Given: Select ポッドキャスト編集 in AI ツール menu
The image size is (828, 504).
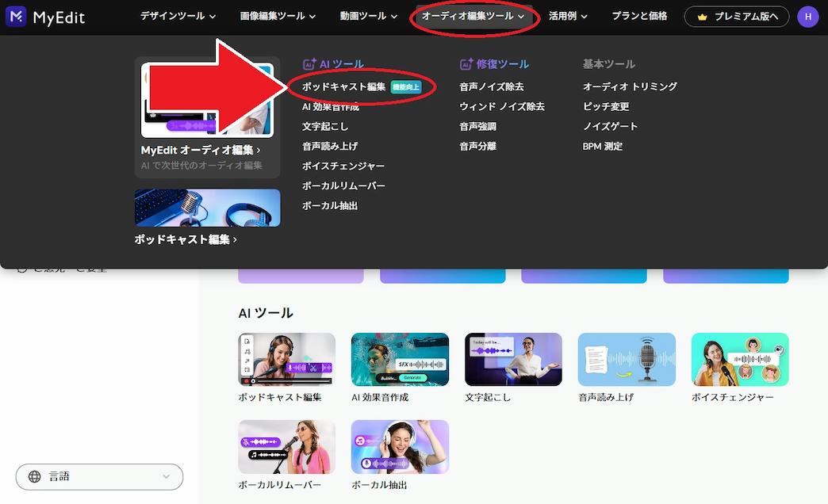Looking at the screenshot, I should [343, 86].
